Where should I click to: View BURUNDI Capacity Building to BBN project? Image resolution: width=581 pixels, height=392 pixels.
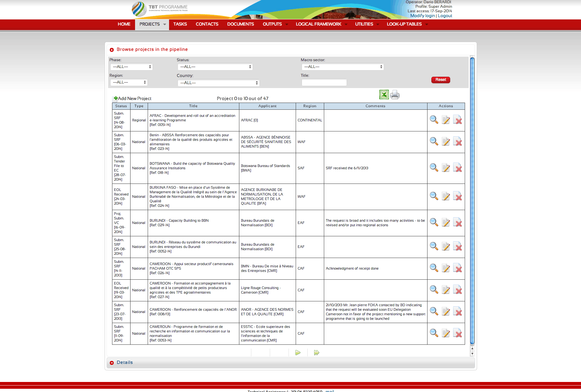434,222
